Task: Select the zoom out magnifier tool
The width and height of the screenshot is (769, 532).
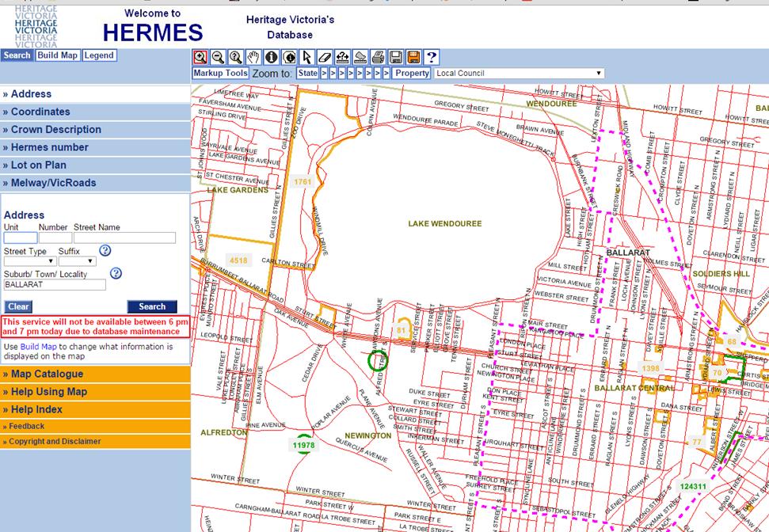Action: 218,57
